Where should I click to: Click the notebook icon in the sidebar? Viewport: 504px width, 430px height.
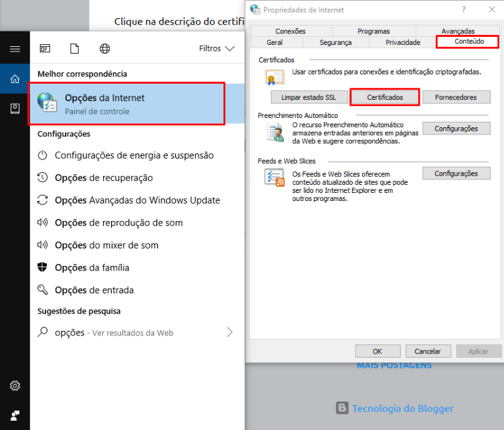(x=15, y=109)
